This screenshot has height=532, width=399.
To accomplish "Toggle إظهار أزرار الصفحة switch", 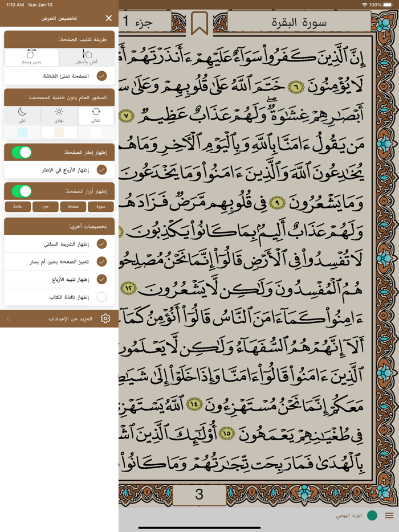I will click(22, 191).
